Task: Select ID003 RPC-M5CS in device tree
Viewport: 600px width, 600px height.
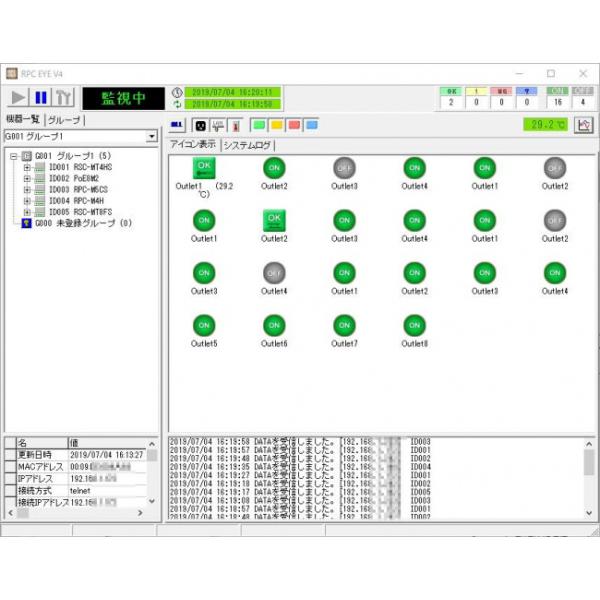Action: tap(78, 189)
